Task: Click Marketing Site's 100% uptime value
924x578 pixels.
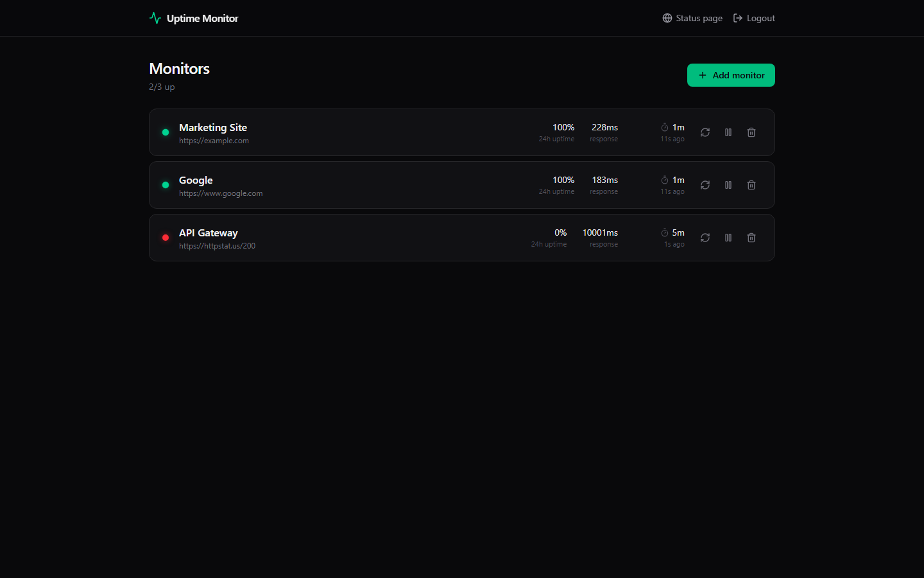Action: (563, 127)
